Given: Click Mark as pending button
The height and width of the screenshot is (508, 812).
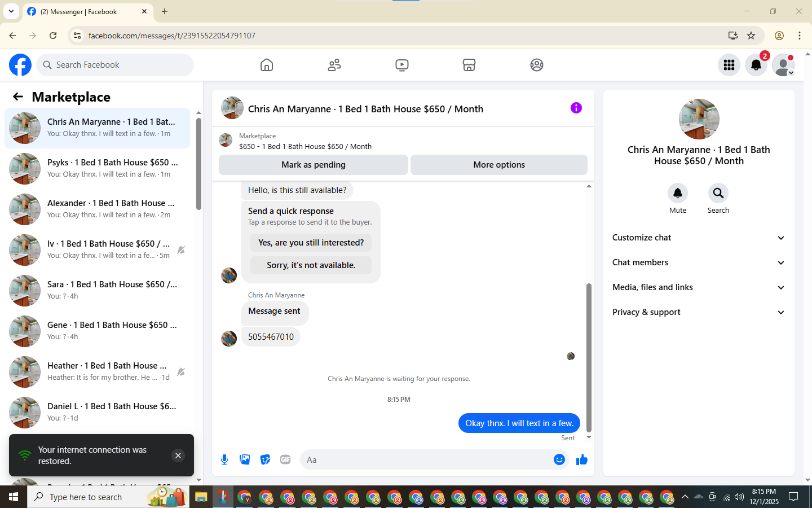Looking at the screenshot, I should [314, 165].
